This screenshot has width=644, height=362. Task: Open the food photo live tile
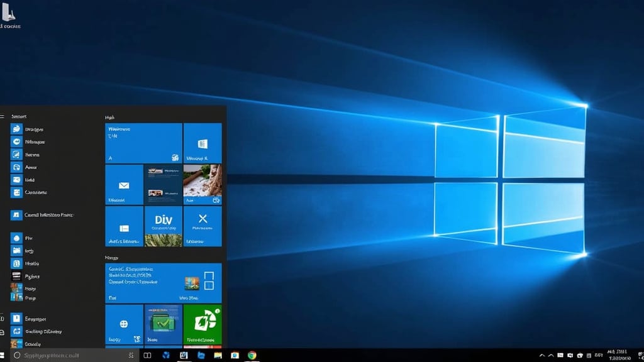(x=203, y=185)
